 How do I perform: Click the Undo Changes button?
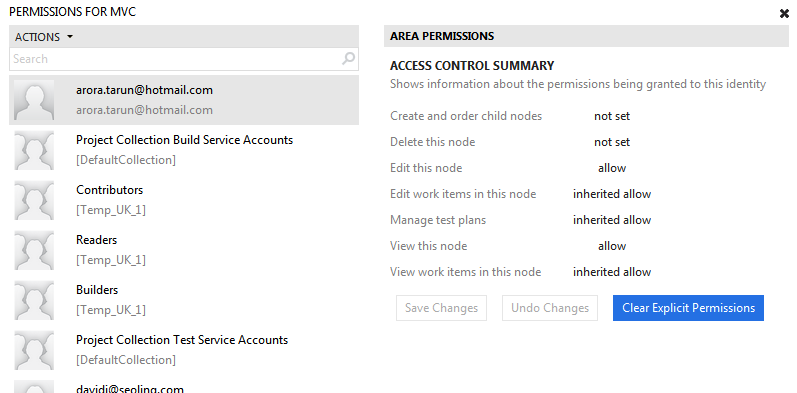550,308
